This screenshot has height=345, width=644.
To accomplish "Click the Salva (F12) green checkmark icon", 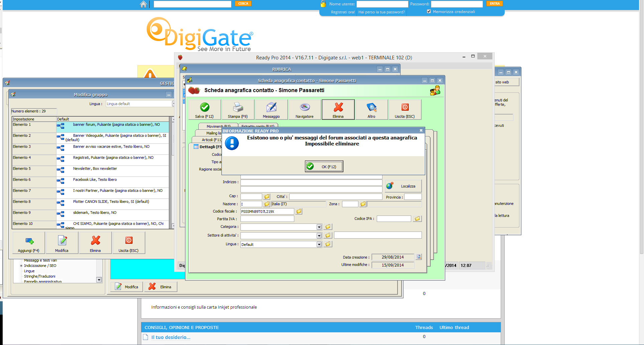I will click(205, 107).
